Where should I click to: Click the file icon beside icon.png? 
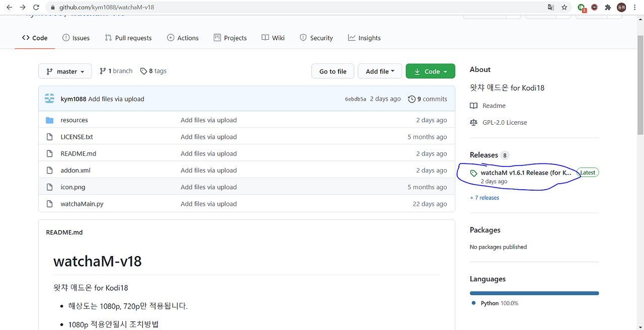(x=49, y=187)
